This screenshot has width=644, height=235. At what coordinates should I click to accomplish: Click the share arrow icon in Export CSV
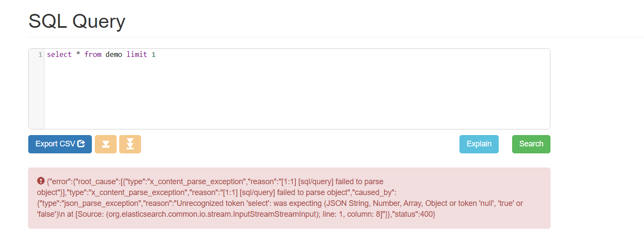81,144
